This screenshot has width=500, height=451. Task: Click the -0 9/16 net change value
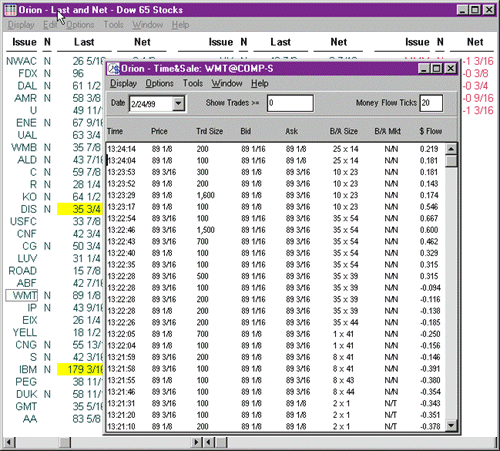pos(478,98)
